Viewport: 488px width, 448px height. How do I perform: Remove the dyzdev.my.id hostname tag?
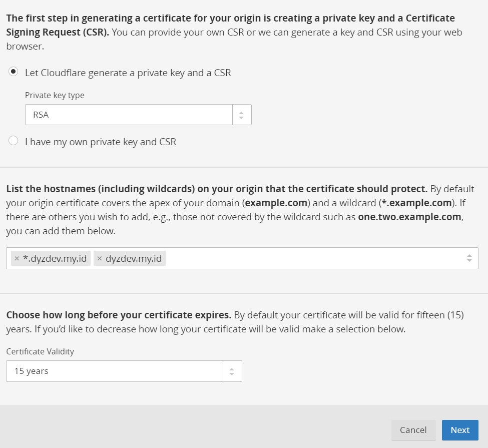(x=99, y=259)
